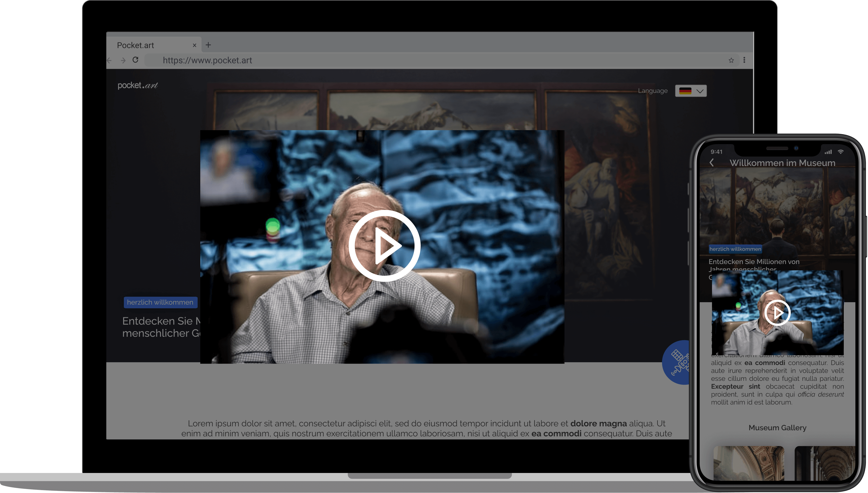Click the bold 'dolore magna' text
Screen dimensions: 868x493
[598, 424]
